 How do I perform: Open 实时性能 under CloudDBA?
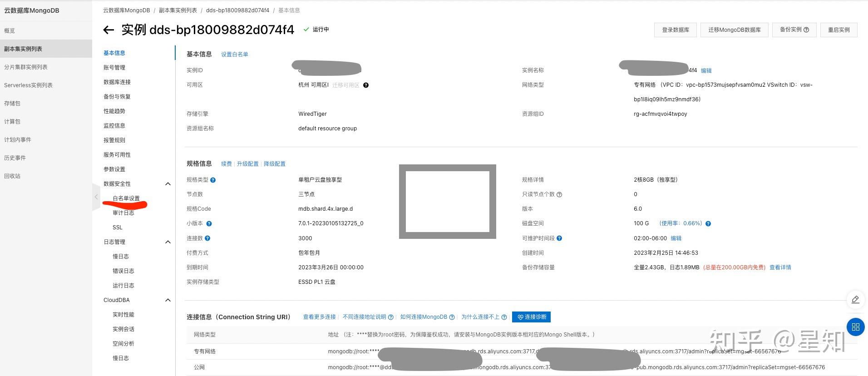123,315
